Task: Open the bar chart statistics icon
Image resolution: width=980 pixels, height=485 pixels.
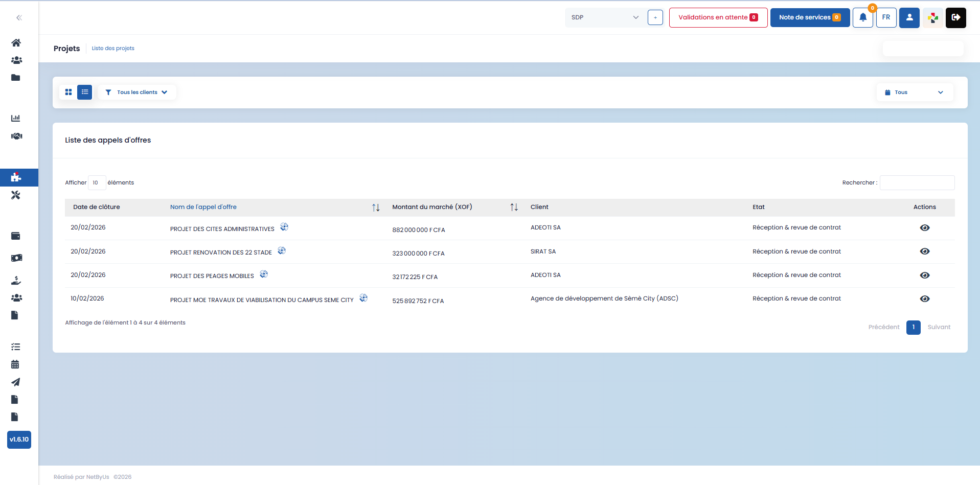Action: pyautogui.click(x=16, y=118)
